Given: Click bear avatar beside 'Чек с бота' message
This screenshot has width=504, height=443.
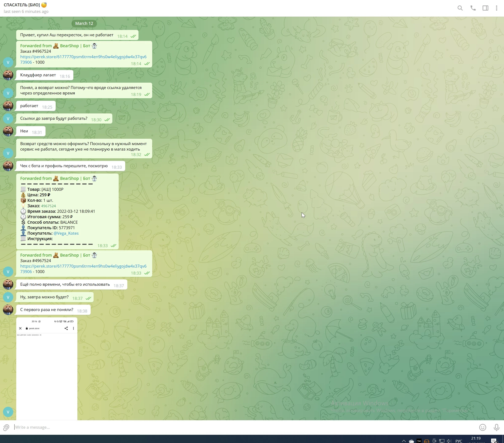Looking at the screenshot, I should 8,166.
